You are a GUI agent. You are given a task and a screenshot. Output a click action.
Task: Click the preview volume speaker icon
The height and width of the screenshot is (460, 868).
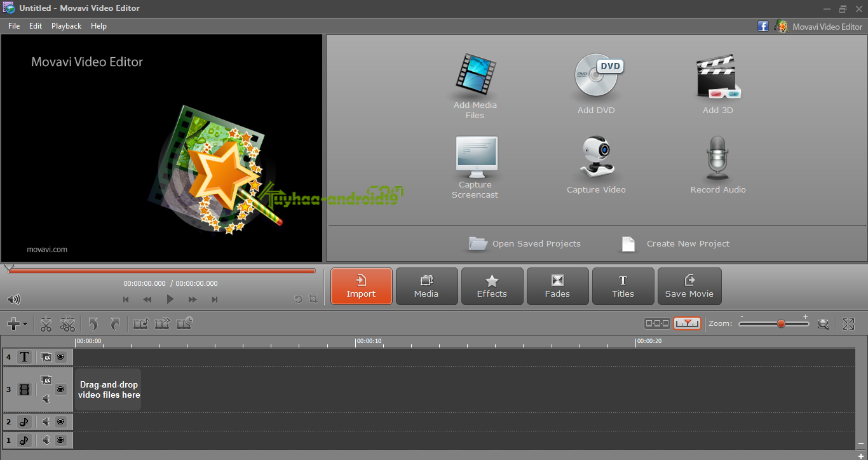(x=13, y=299)
